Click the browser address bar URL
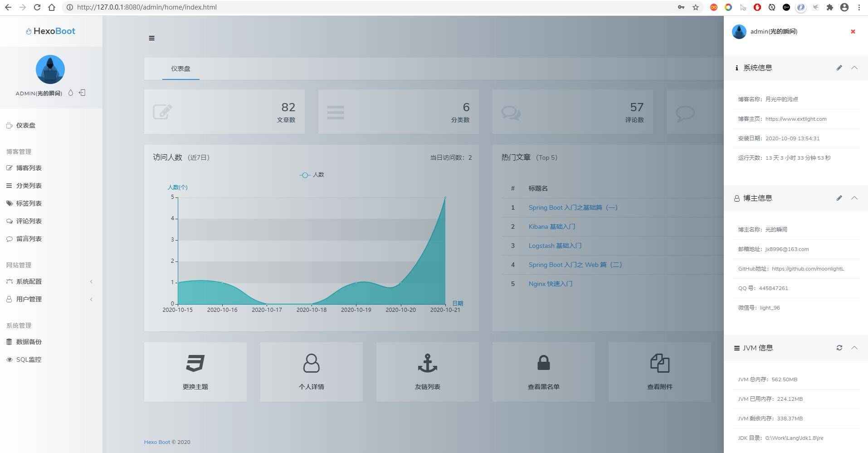 click(x=146, y=7)
